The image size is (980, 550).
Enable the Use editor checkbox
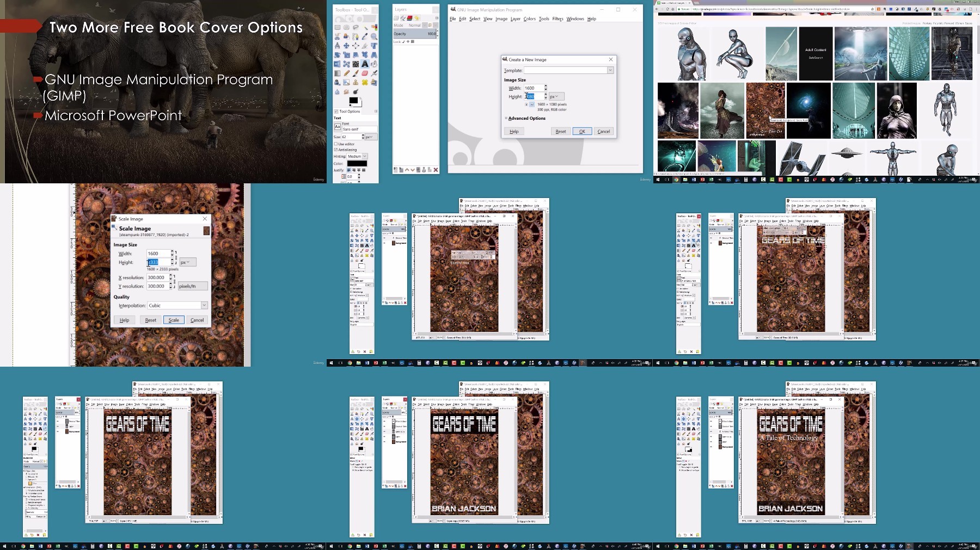[336, 144]
